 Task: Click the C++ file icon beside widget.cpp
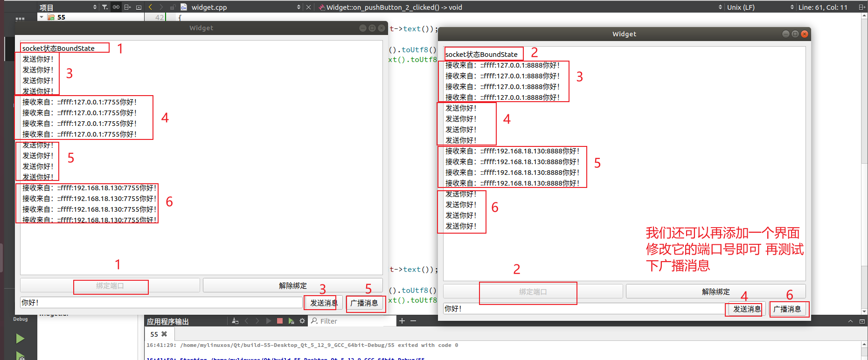(184, 7)
